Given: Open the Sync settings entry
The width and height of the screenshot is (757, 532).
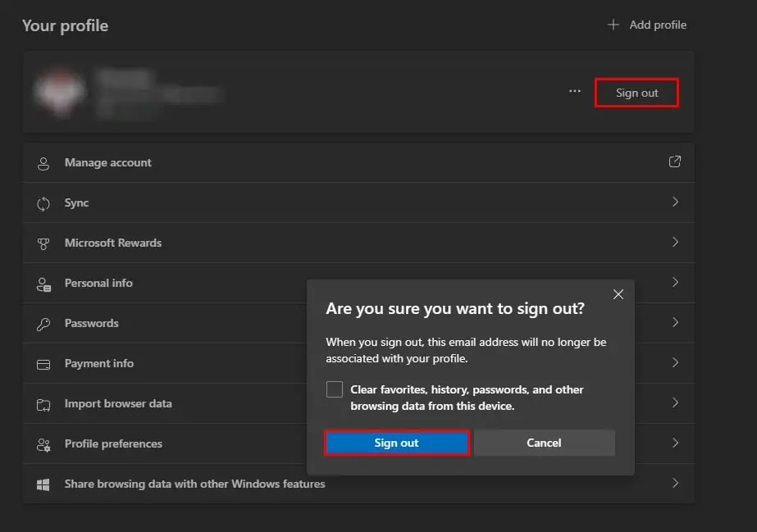Looking at the screenshot, I should [x=358, y=202].
